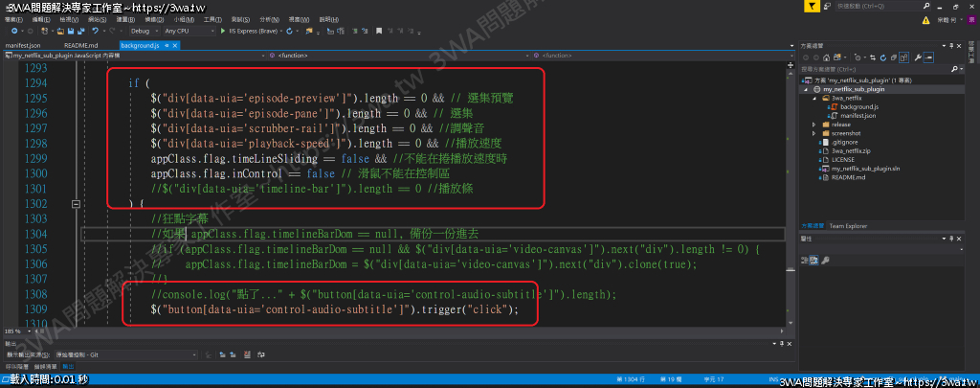
Task: Expand the release folder in Solution Explorer
Action: [x=813, y=125]
